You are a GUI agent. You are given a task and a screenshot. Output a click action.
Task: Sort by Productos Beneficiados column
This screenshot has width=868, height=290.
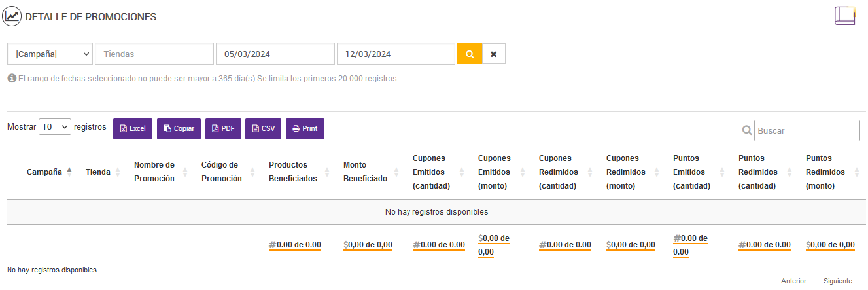click(x=293, y=172)
